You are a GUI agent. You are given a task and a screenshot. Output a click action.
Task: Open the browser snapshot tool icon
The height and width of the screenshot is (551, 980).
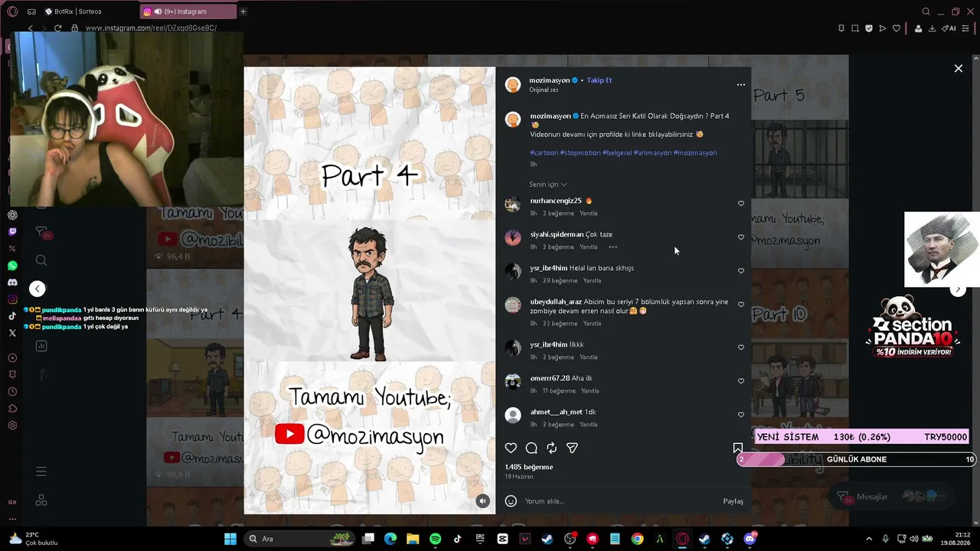pos(855,28)
